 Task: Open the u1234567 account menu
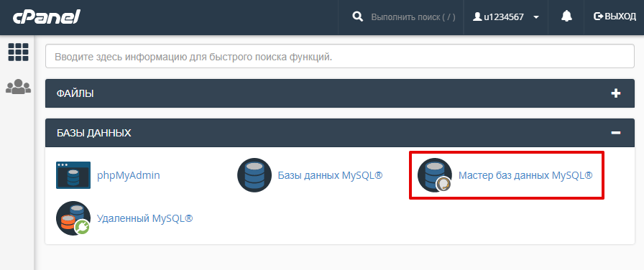[x=505, y=17]
